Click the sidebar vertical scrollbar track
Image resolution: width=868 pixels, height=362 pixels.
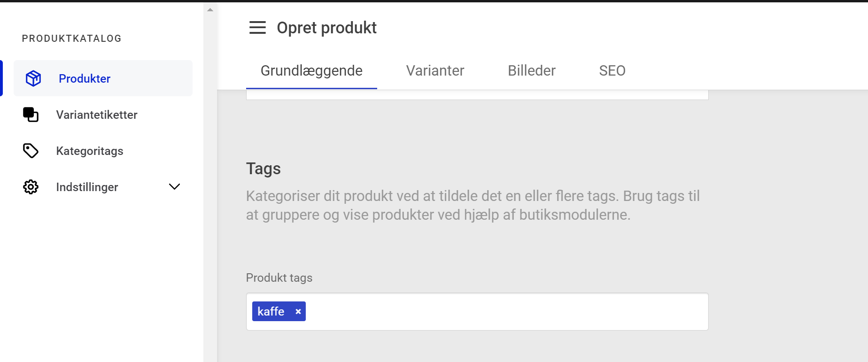pyautogui.click(x=210, y=188)
